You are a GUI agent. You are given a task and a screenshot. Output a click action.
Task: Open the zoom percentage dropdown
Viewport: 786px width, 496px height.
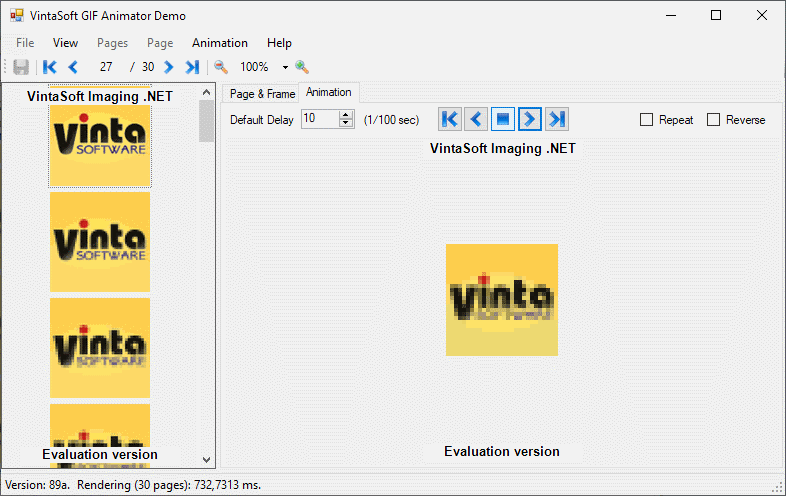tap(285, 68)
